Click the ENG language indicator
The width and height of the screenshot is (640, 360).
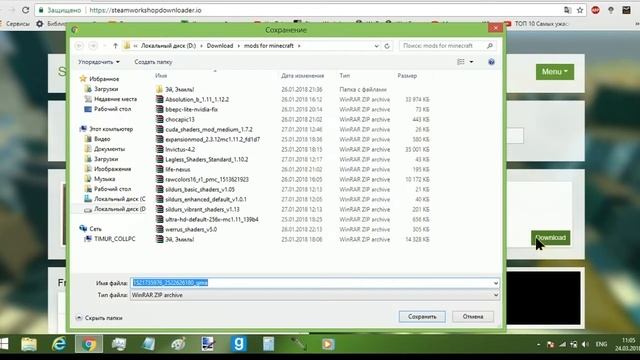coord(601,344)
